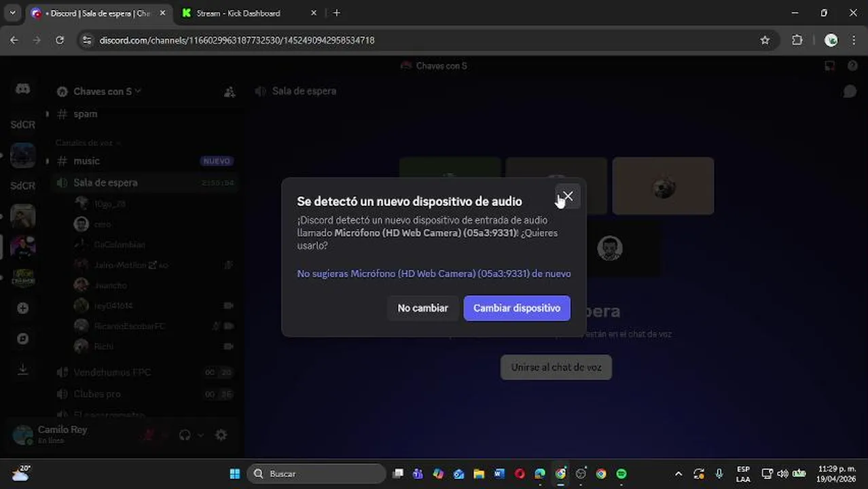
Task: Open Microsoft Teams from taskbar
Action: point(418,473)
